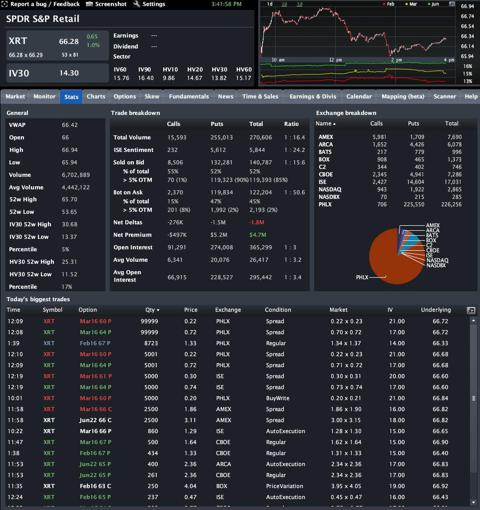This screenshot has height=510, width=480.
Task: Click the NASDAQ row in Exchange breakdown
Action: pyautogui.click(x=390, y=189)
